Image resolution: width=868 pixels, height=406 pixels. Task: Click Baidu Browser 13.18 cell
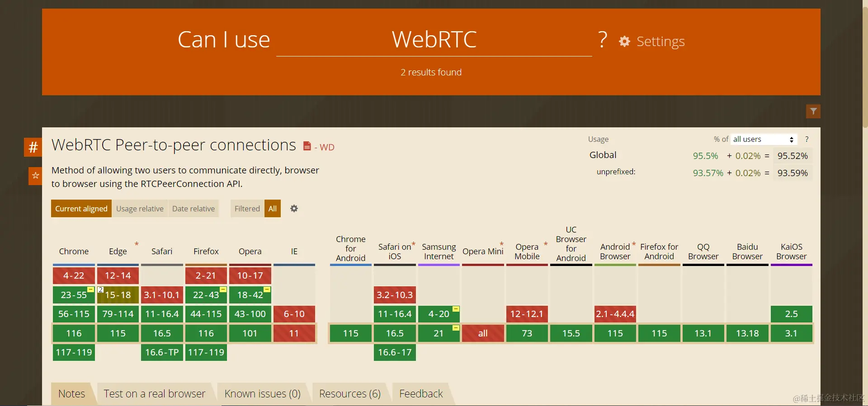747,333
